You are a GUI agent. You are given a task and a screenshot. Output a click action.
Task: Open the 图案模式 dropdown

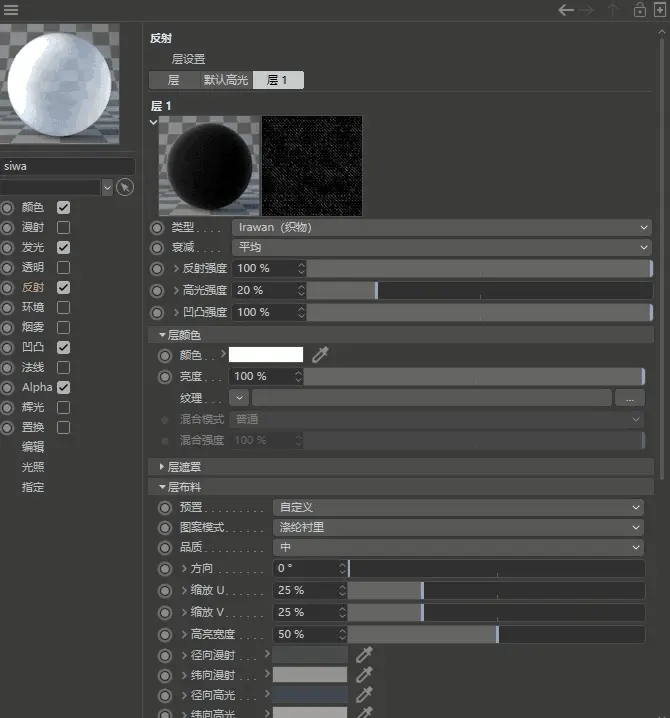click(x=458, y=528)
